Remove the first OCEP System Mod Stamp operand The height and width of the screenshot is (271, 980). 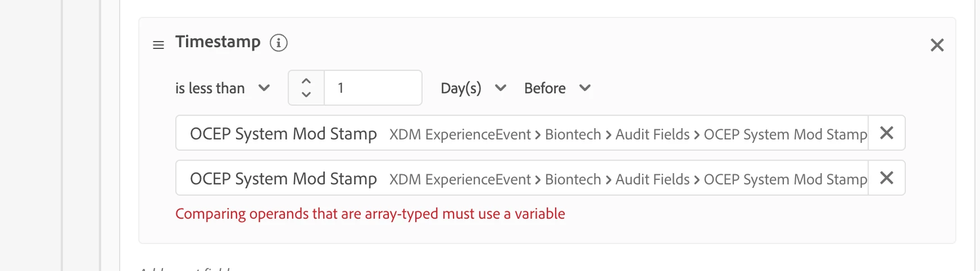click(x=887, y=133)
